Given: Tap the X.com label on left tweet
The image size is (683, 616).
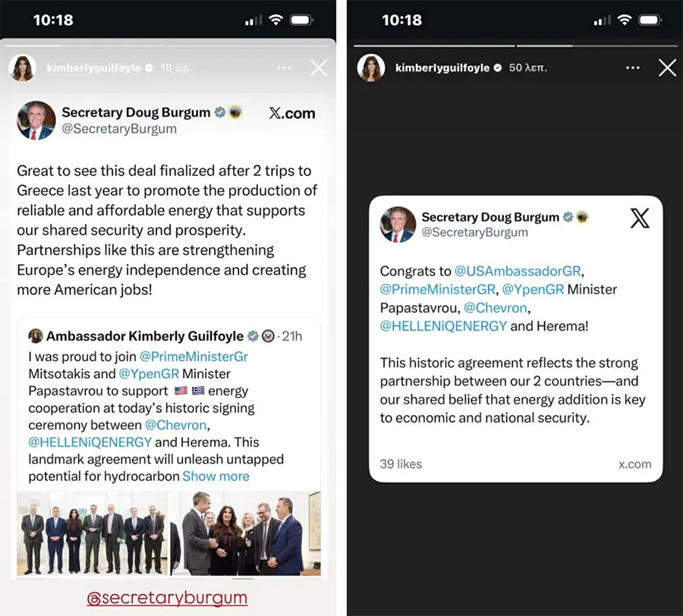Looking at the screenshot, I should point(292,113).
